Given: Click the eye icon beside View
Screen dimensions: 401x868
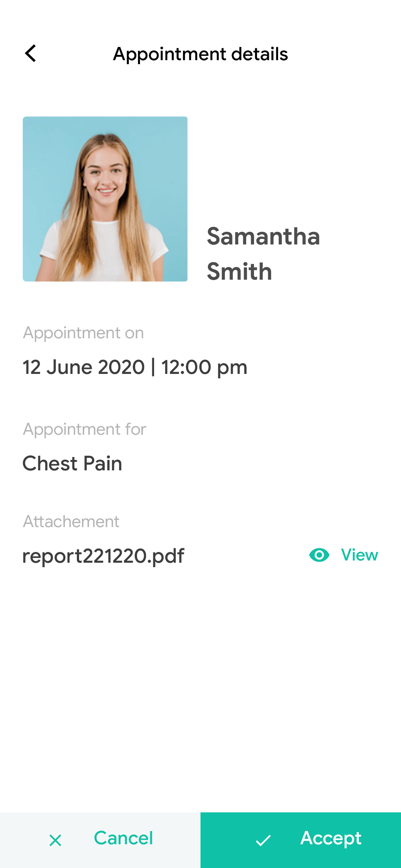Looking at the screenshot, I should (319, 555).
